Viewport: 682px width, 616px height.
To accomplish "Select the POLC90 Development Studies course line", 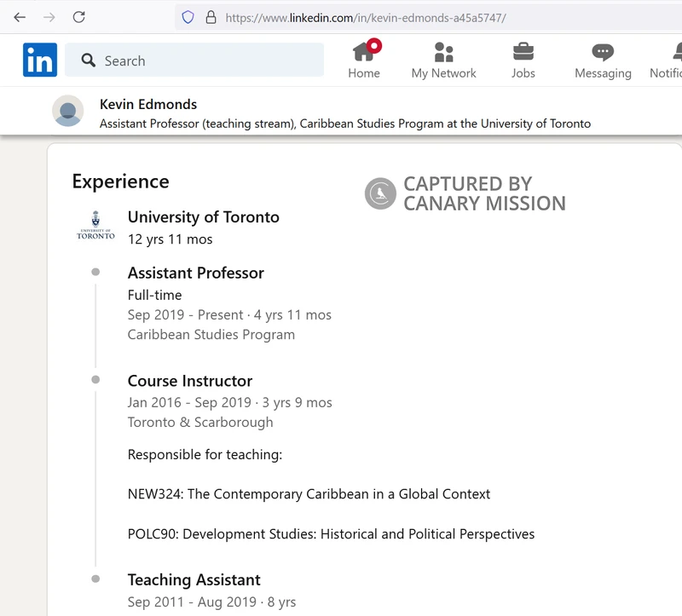I will click(331, 534).
